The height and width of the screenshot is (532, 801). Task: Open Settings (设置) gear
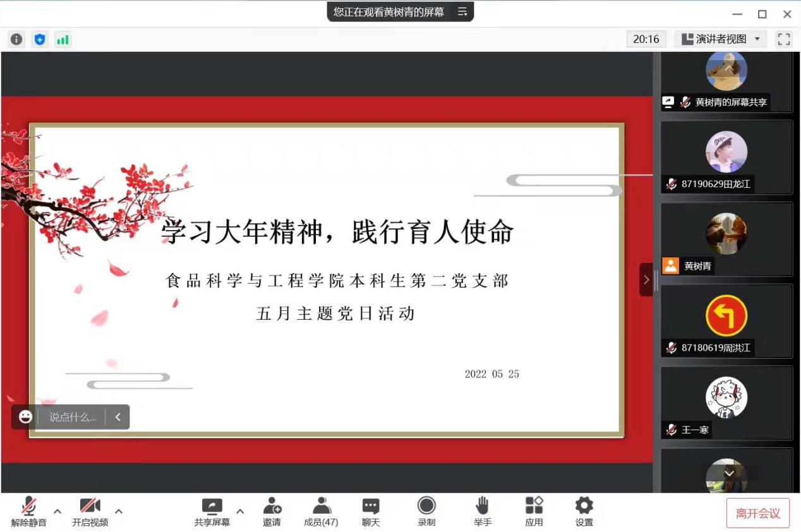[x=584, y=511]
